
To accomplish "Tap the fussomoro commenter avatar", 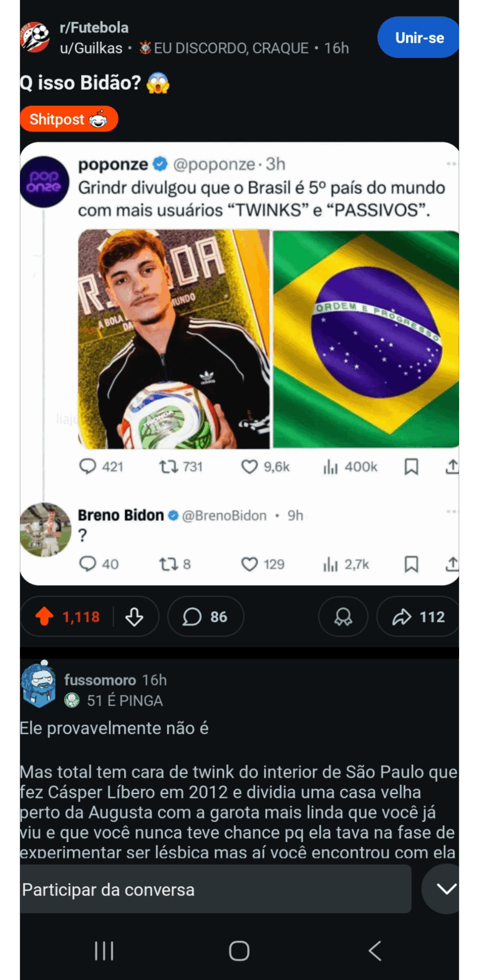I will coord(38,685).
